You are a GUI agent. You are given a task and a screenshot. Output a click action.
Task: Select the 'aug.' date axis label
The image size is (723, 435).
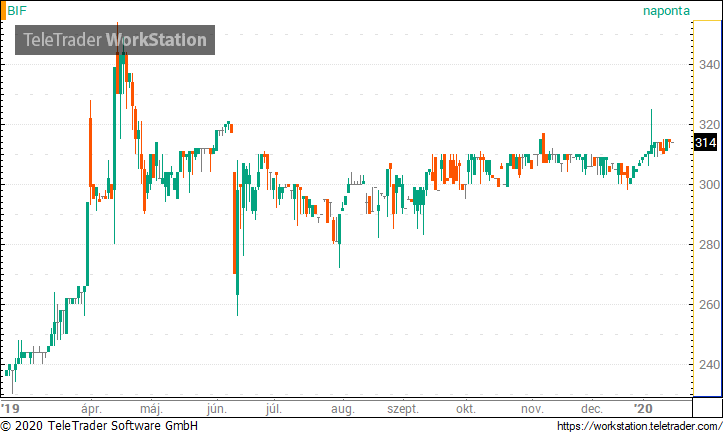343,409
